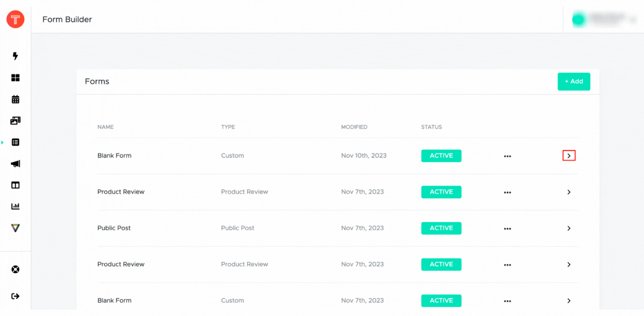This screenshot has height=316, width=644.
Task: Click Custom type in Nov 10th Blank Form row
Action: pyautogui.click(x=232, y=155)
